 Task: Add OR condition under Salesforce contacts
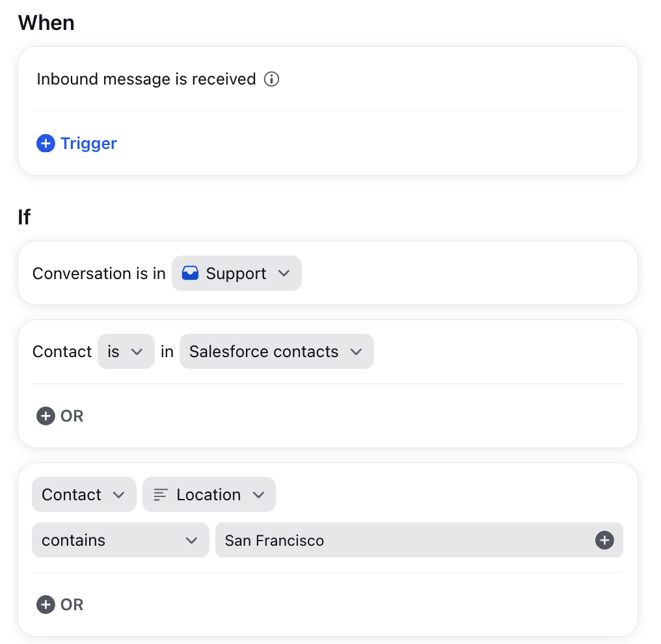coord(60,416)
